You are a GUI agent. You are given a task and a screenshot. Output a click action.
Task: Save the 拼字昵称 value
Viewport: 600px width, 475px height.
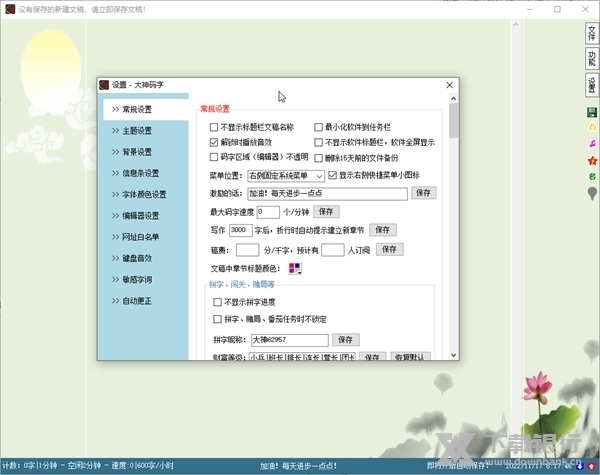[x=346, y=340]
